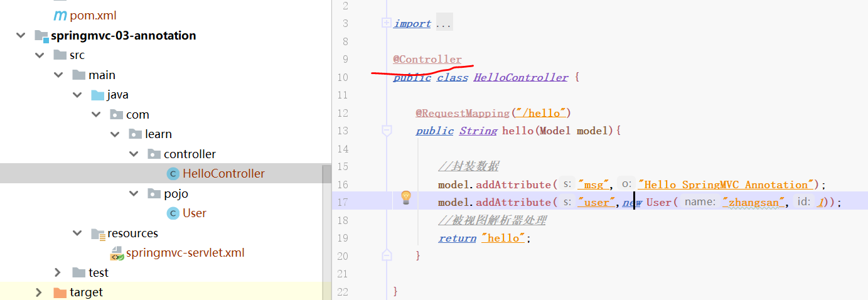Click line number 12 in the gutter
The image size is (868, 300).
tap(342, 113)
